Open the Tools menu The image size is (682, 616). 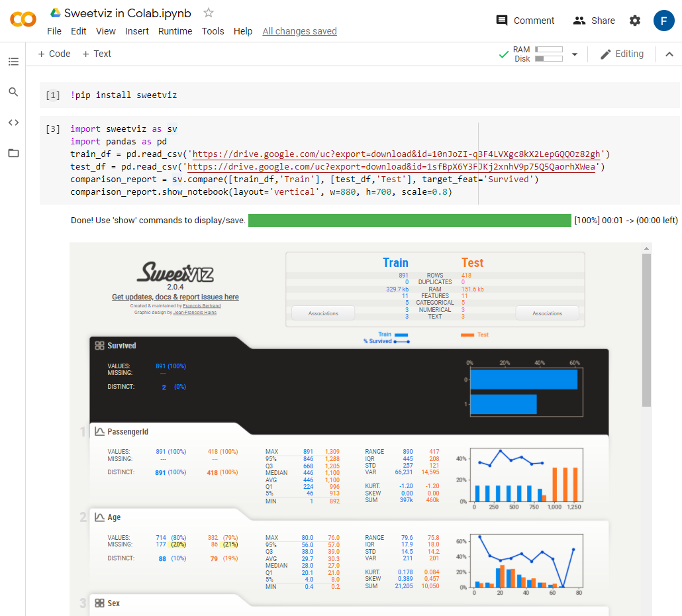pyautogui.click(x=213, y=31)
